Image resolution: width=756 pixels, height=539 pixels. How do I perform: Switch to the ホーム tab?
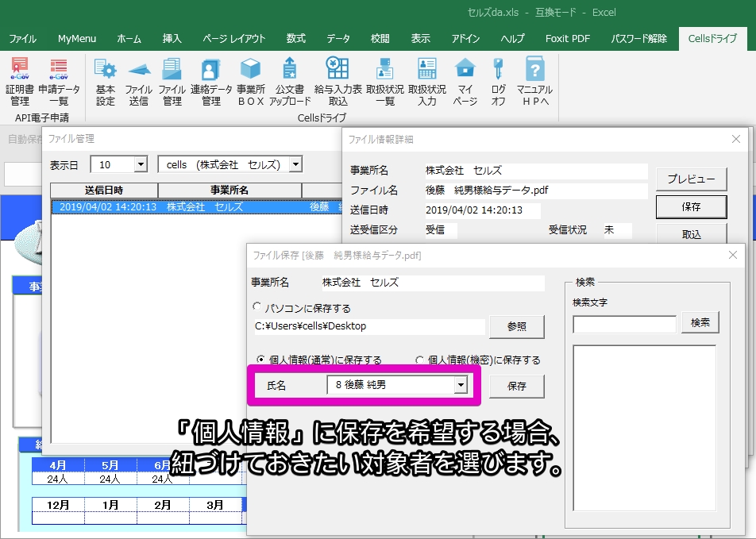(129, 39)
